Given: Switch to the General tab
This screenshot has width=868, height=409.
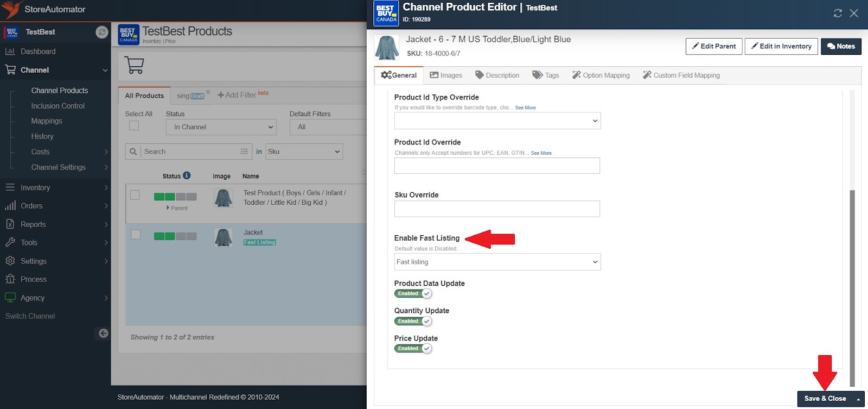Looking at the screenshot, I should click(x=399, y=75).
